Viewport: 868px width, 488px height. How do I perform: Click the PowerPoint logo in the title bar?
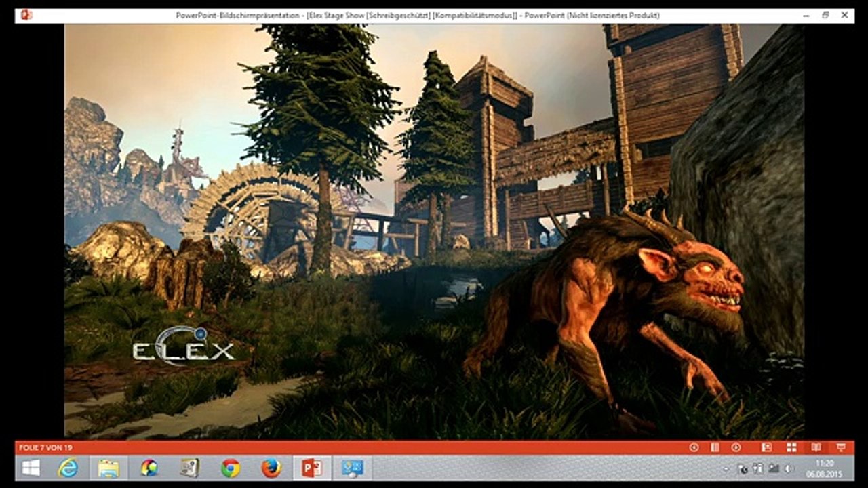pos(26,15)
